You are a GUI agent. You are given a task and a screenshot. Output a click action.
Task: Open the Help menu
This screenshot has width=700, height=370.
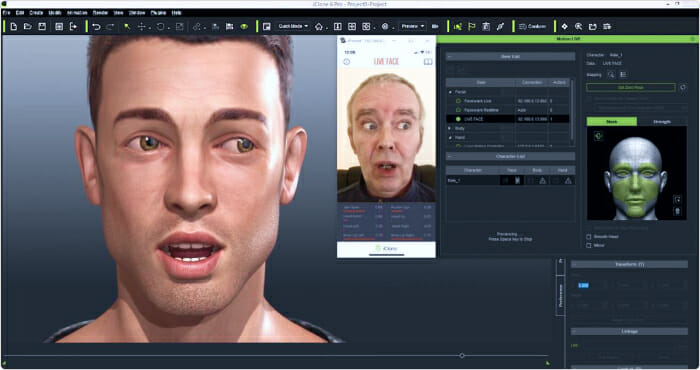click(176, 12)
